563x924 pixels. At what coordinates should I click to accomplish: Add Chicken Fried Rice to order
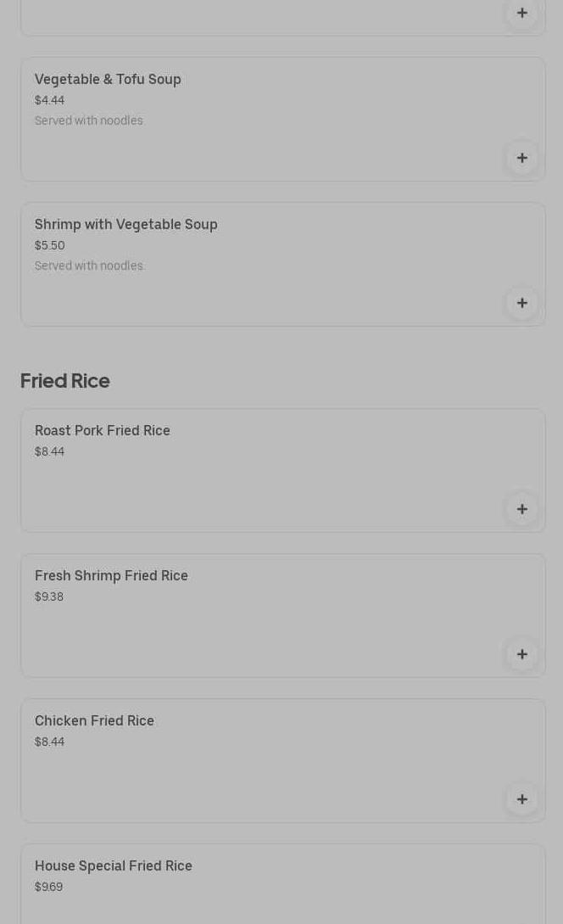521,799
